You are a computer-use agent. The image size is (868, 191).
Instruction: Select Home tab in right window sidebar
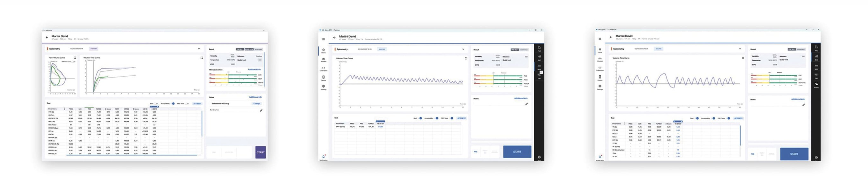pyautogui.click(x=600, y=50)
